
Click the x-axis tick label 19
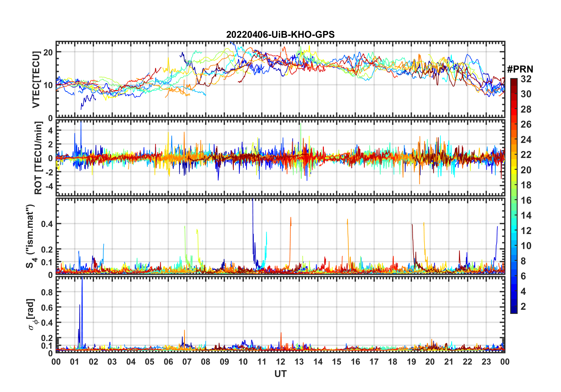coord(411,362)
